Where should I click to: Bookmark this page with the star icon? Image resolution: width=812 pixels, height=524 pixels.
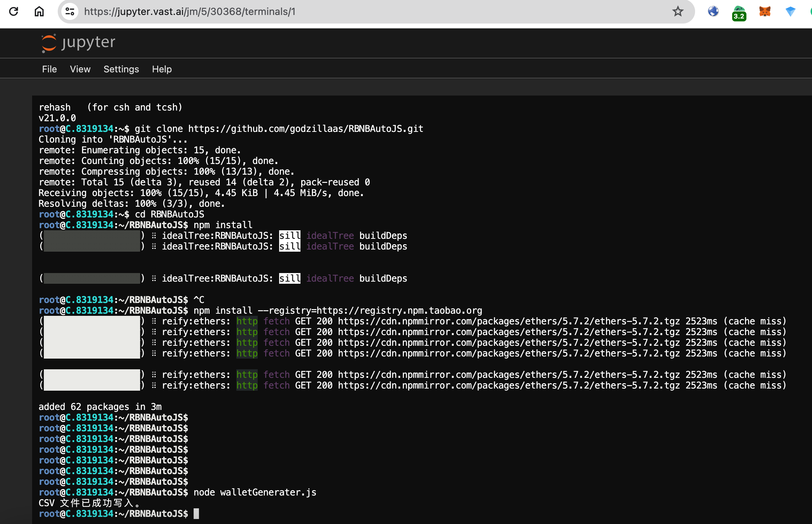pyautogui.click(x=678, y=11)
